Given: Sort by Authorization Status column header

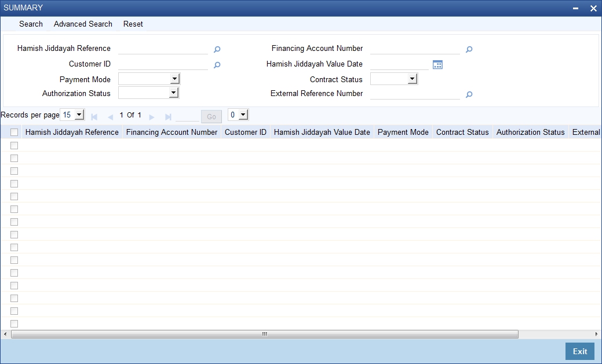Looking at the screenshot, I should [x=530, y=133].
